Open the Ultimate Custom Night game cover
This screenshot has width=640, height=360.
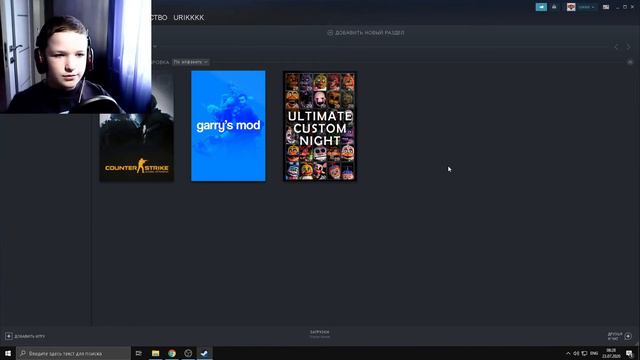(320, 126)
